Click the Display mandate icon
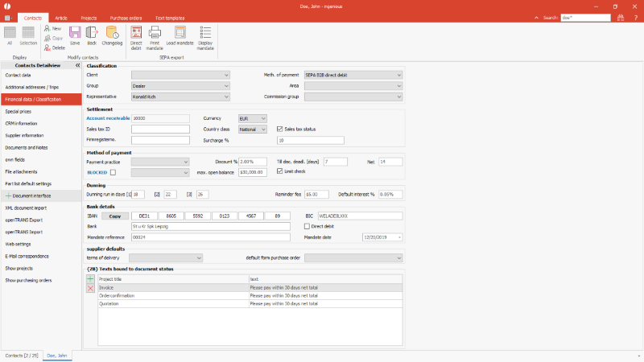644x362 pixels. click(x=205, y=36)
